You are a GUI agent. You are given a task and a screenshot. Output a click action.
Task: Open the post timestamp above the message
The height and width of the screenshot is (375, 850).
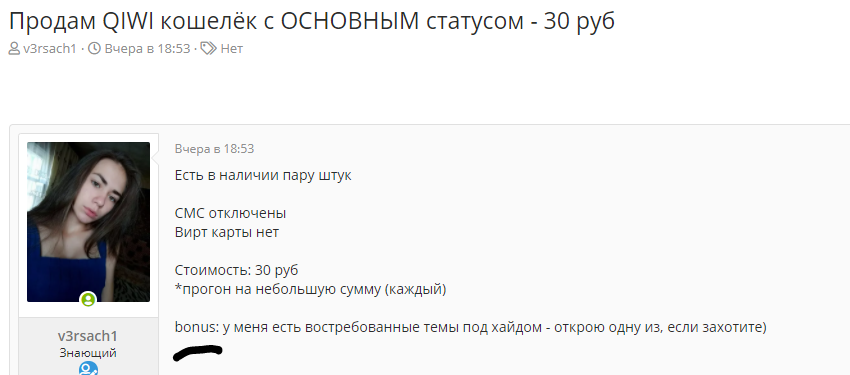[214, 149]
